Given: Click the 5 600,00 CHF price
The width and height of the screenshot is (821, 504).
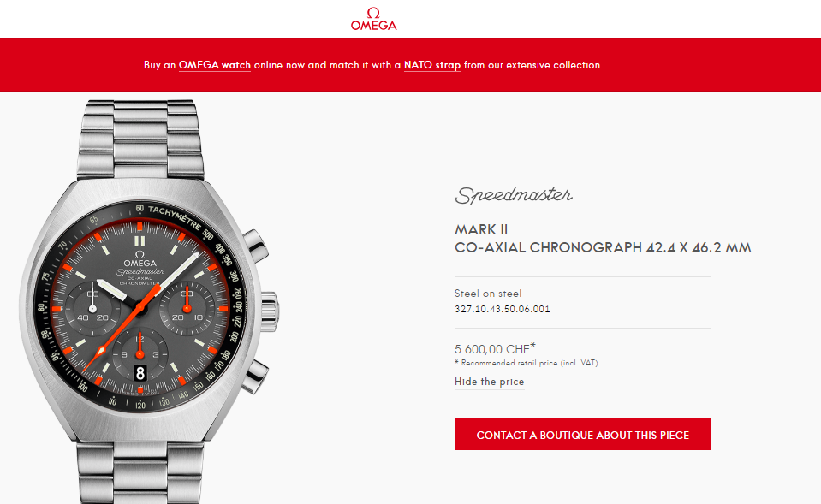Looking at the screenshot, I should coord(496,348).
